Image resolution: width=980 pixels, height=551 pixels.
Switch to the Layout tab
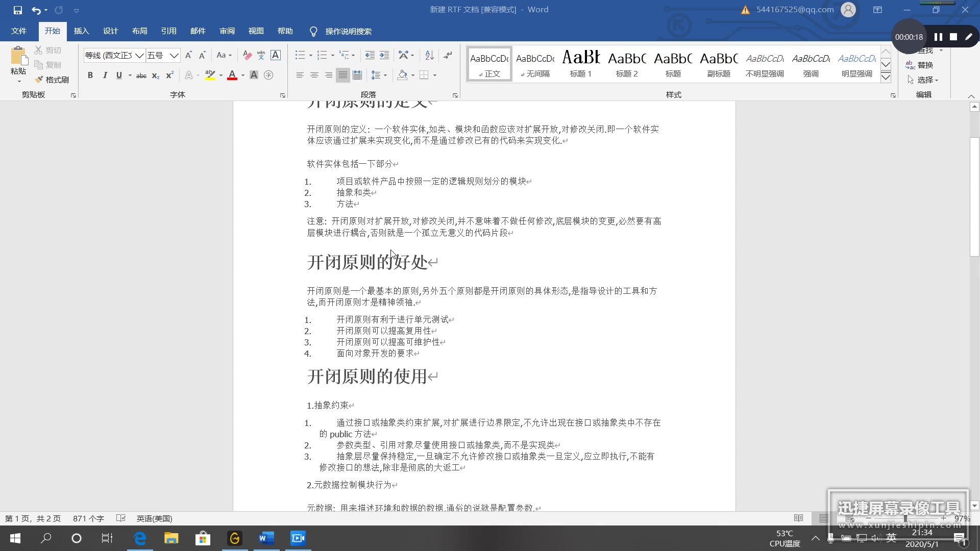[139, 31]
